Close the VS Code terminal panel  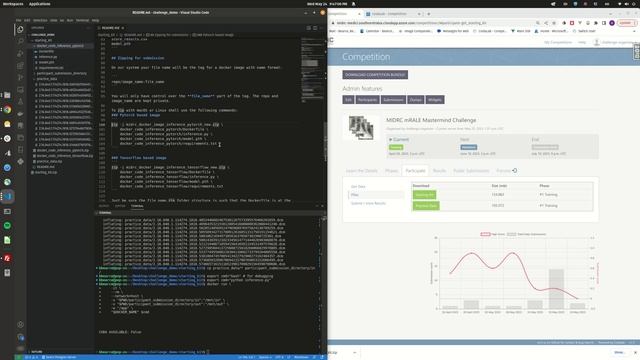(322, 206)
